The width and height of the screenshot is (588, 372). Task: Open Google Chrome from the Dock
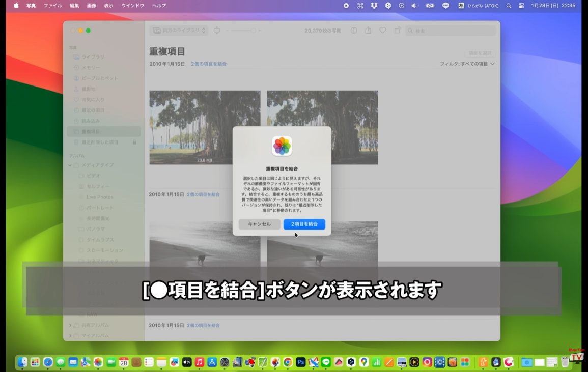[x=288, y=362]
